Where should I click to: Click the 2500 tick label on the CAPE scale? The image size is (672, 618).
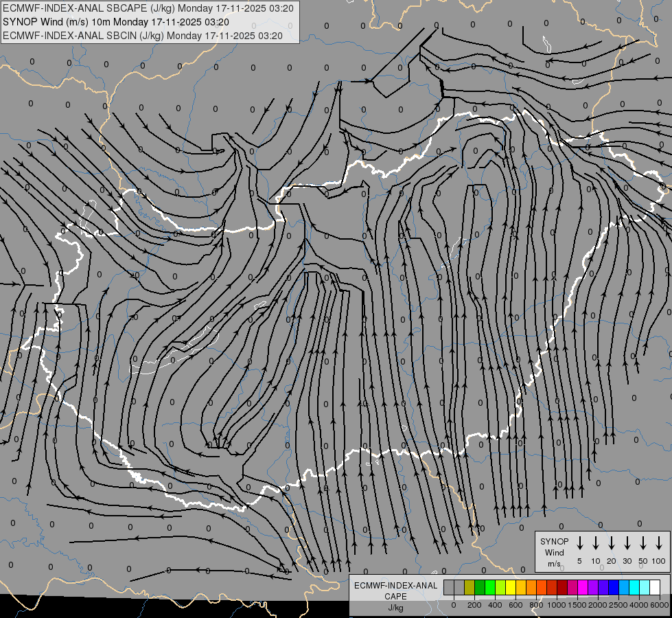coord(618,605)
